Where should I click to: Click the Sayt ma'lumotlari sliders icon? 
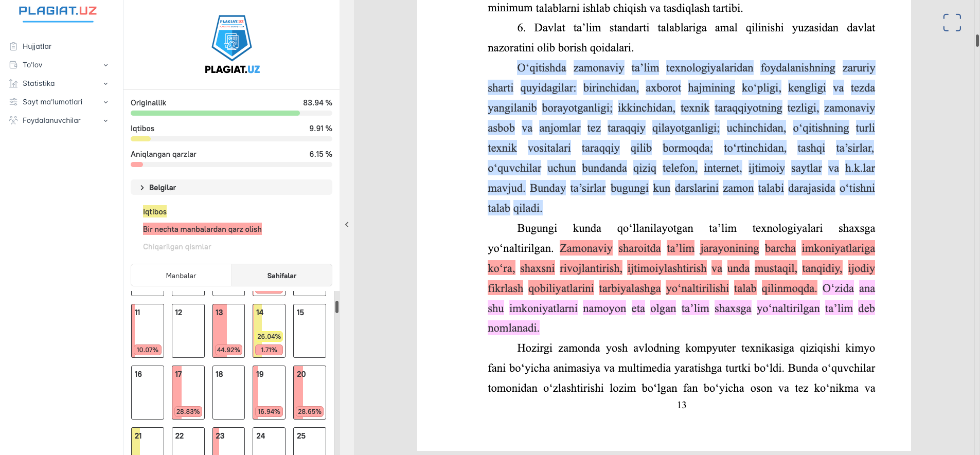pyautogui.click(x=13, y=102)
